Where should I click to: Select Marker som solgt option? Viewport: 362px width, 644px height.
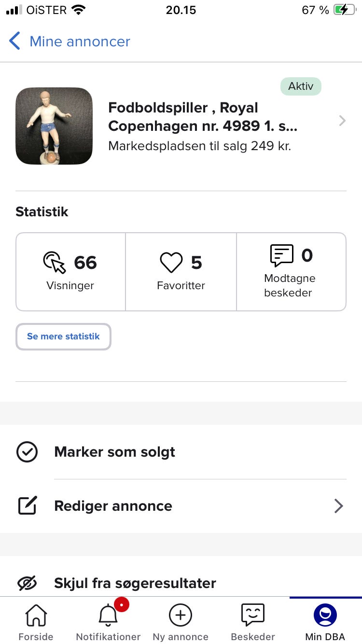click(115, 452)
